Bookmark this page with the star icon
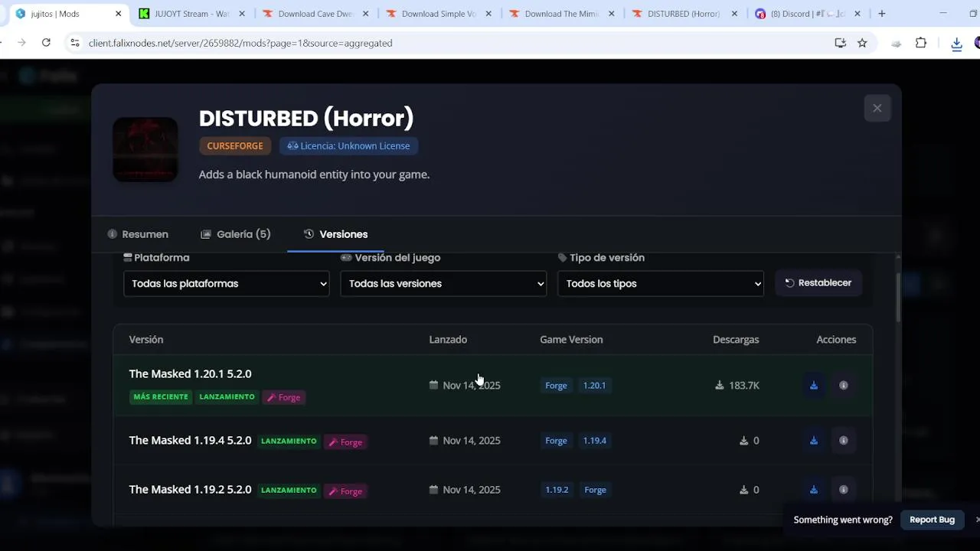 coord(862,43)
